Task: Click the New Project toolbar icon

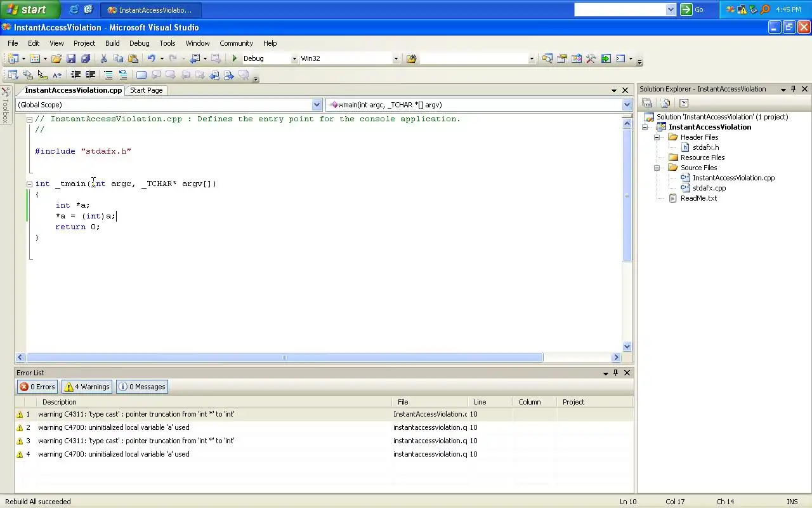Action: click(13, 58)
